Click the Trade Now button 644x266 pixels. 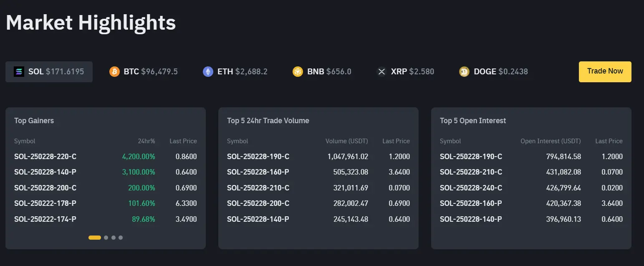605,72
